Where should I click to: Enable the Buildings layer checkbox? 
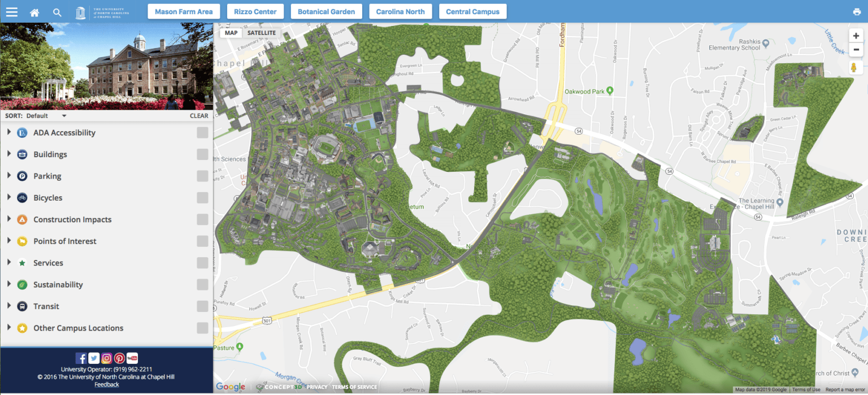tap(202, 154)
